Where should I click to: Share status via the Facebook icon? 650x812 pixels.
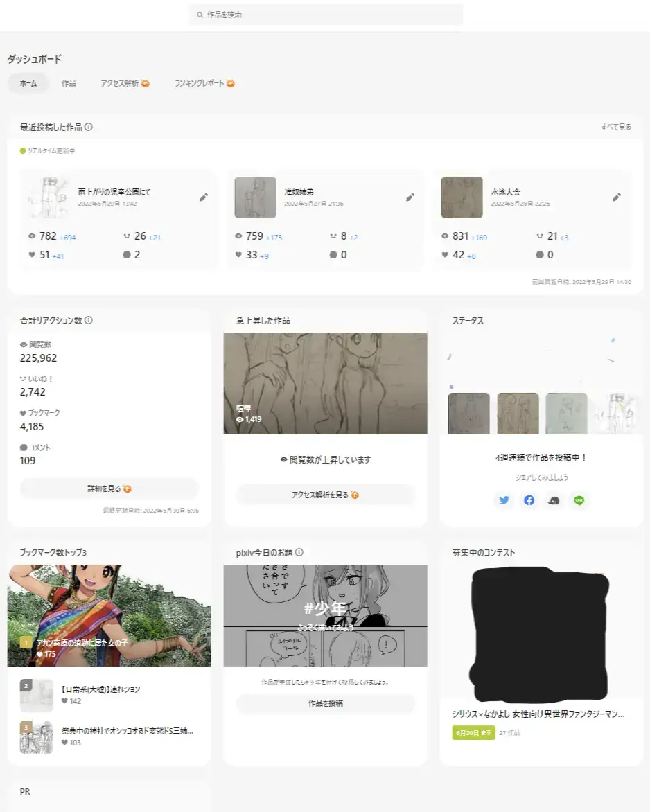tap(529, 500)
